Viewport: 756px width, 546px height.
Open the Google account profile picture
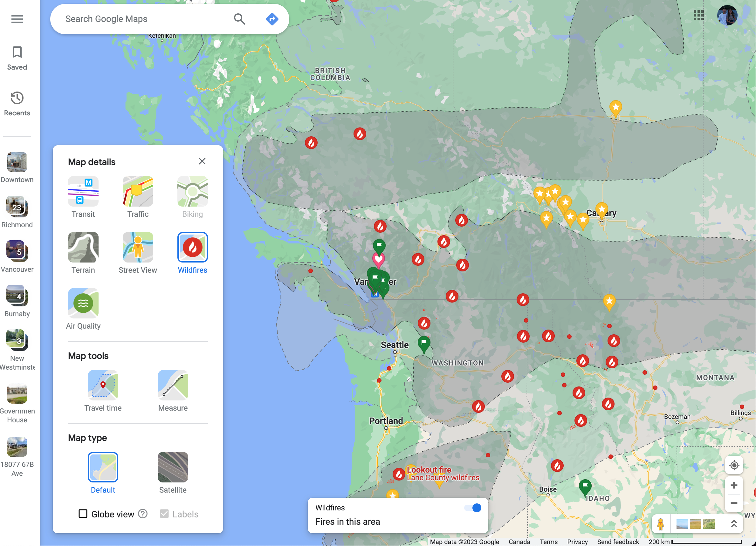click(727, 15)
